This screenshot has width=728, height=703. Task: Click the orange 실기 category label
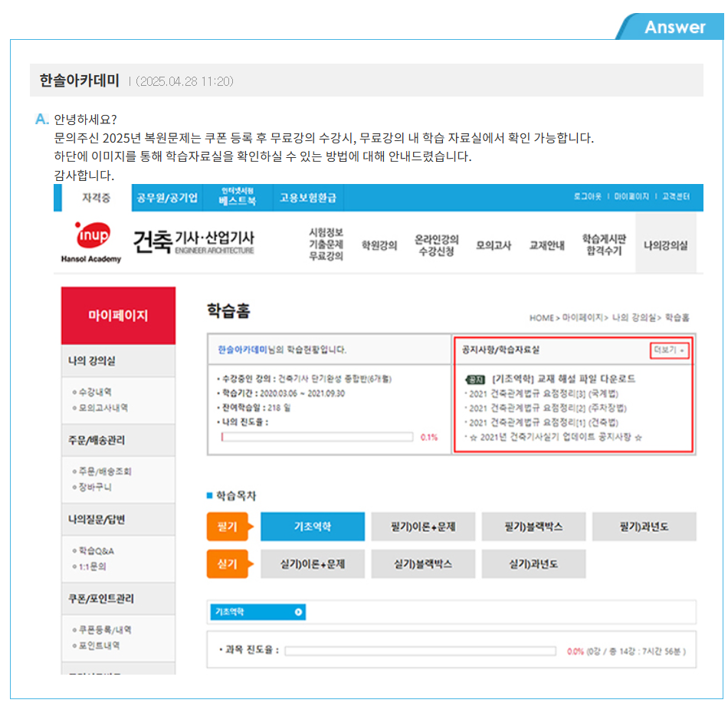click(x=228, y=563)
